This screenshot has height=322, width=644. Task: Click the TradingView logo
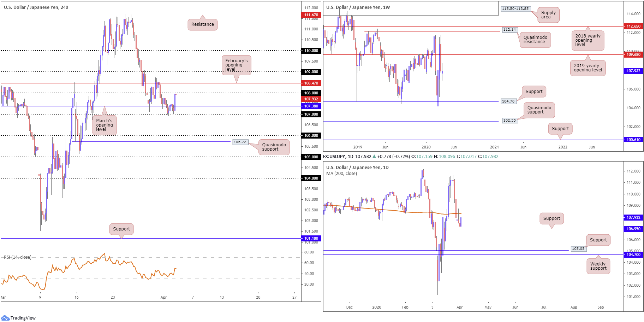point(18,318)
